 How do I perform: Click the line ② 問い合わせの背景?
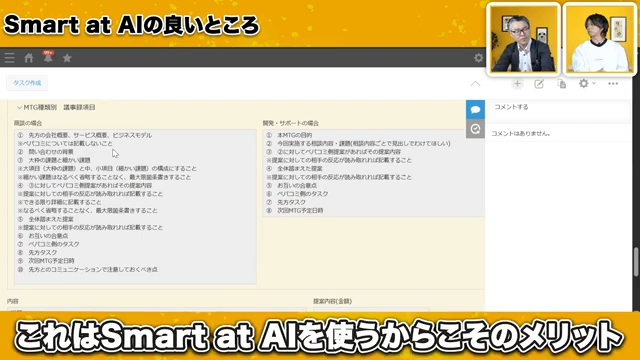[x=45, y=152]
